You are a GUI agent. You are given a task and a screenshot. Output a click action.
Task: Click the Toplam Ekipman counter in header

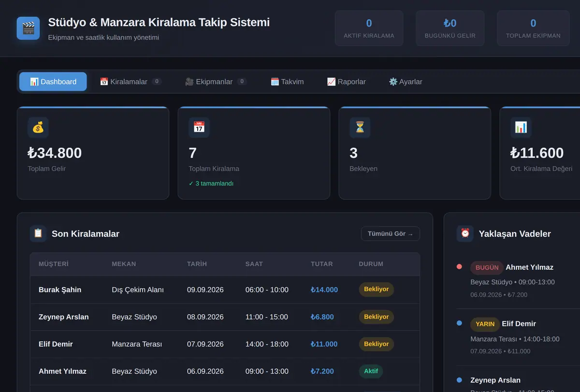[x=533, y=29]
